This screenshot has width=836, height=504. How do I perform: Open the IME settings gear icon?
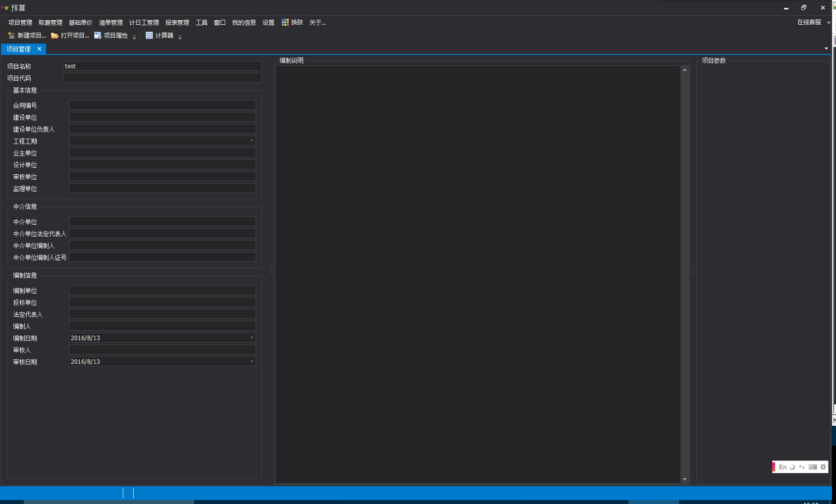823,467
